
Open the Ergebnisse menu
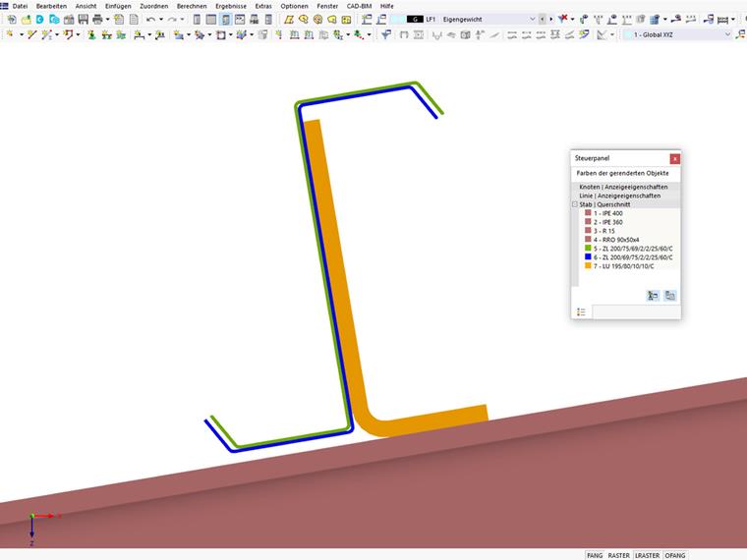pyautogui.click(x=231, y=6)
